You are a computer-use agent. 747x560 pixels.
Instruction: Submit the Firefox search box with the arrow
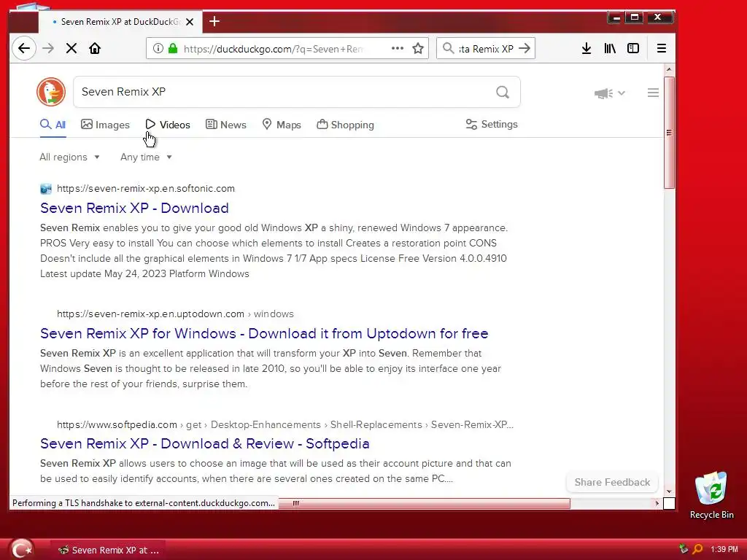coord(525,48)
